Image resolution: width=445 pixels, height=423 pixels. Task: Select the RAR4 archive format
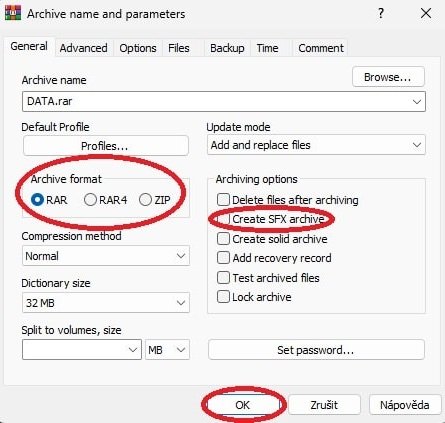[90, 200]
